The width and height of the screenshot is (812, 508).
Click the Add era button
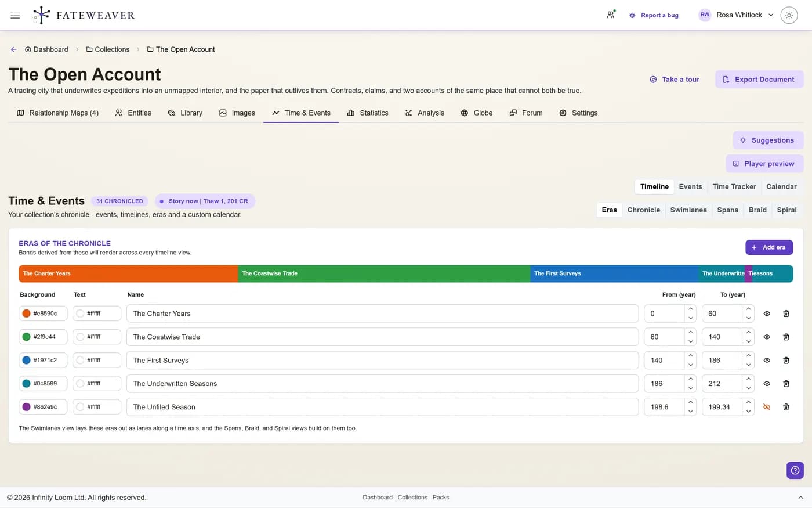pos(769,247)
